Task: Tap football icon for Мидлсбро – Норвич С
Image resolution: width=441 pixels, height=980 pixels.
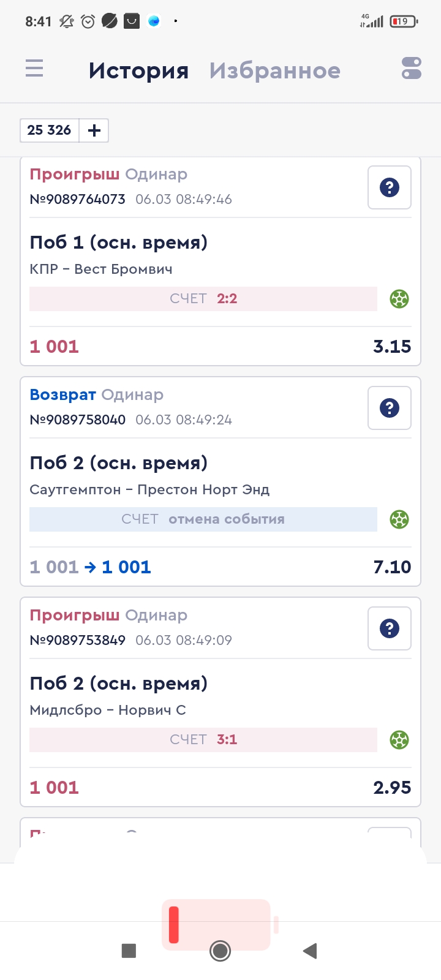Action: point(399,740)
